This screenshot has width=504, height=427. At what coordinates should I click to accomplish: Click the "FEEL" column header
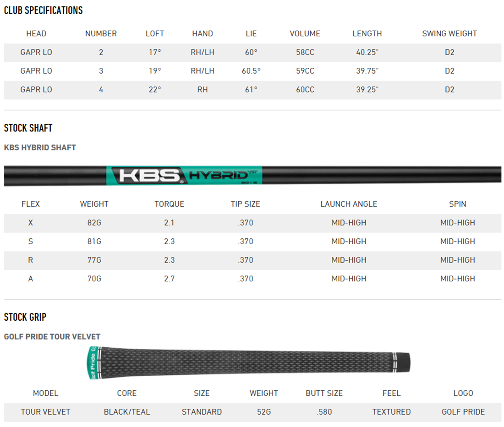click(x=391, y=394)
